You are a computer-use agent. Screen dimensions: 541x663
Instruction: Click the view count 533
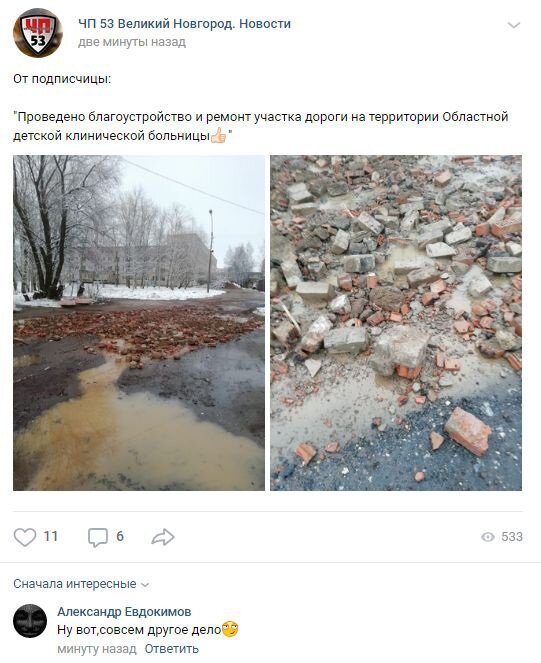pos(512,537)
